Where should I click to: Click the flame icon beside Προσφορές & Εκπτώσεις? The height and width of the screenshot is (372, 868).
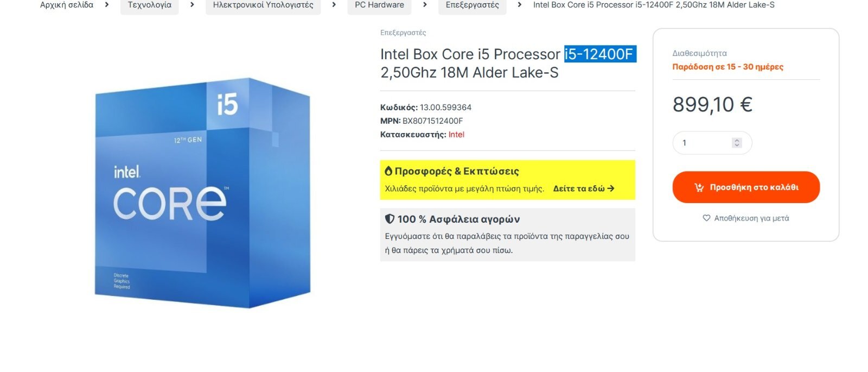388,171
